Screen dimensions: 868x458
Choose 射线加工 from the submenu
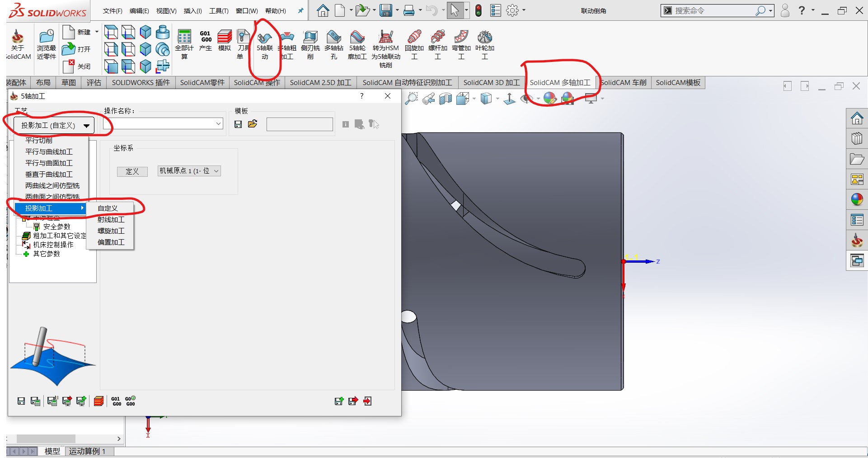[111, 219]
